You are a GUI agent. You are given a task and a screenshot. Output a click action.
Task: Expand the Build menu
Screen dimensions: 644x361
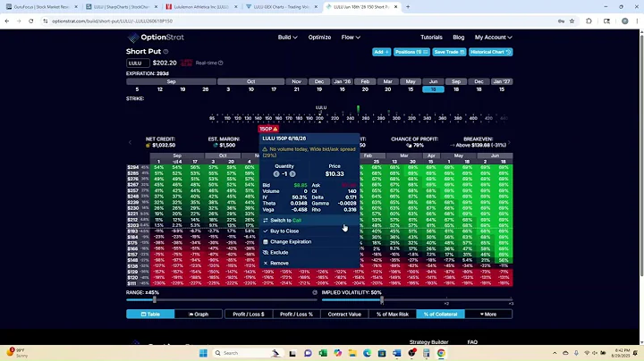coord(287,38)
